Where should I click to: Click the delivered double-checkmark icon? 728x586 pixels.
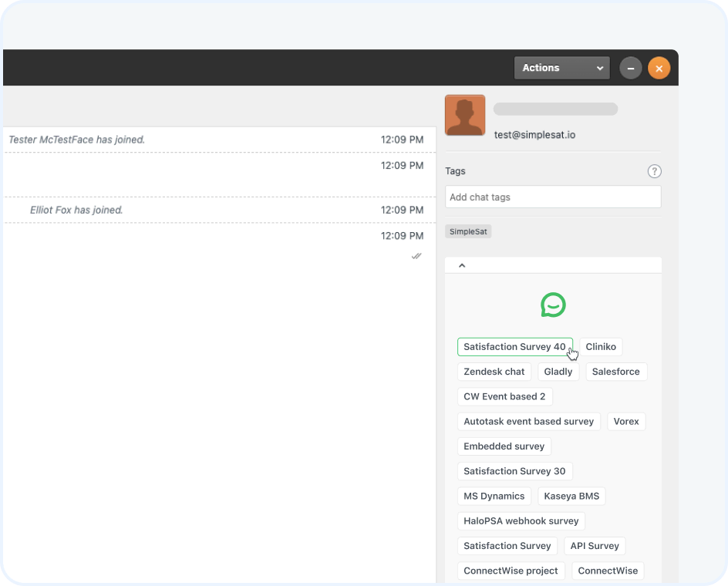416,255
